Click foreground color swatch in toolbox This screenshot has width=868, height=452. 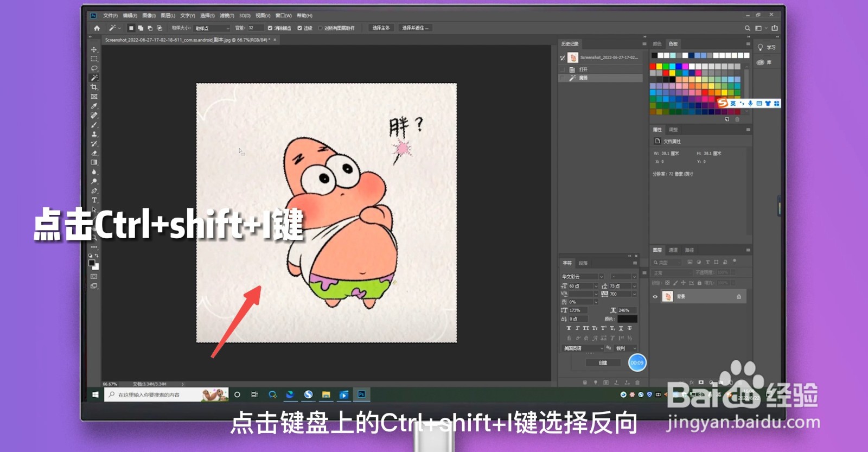point(92,263)
